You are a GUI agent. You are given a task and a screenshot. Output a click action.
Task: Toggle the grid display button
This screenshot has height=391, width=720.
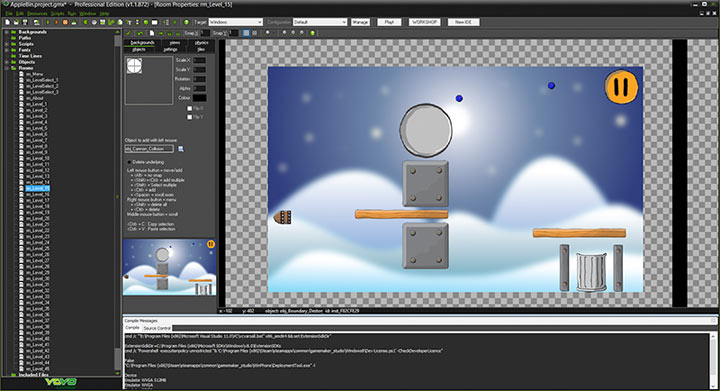[246, 33]
